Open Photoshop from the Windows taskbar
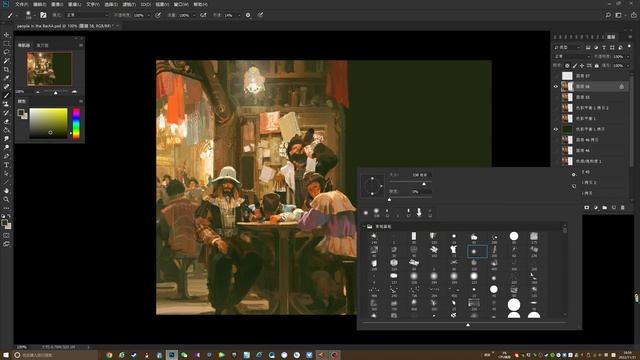 point(171,355)
